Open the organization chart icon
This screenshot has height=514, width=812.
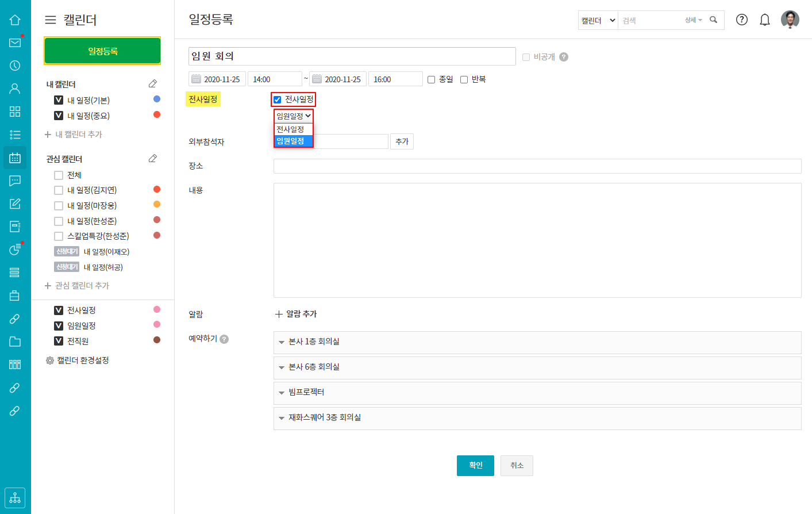15,498
